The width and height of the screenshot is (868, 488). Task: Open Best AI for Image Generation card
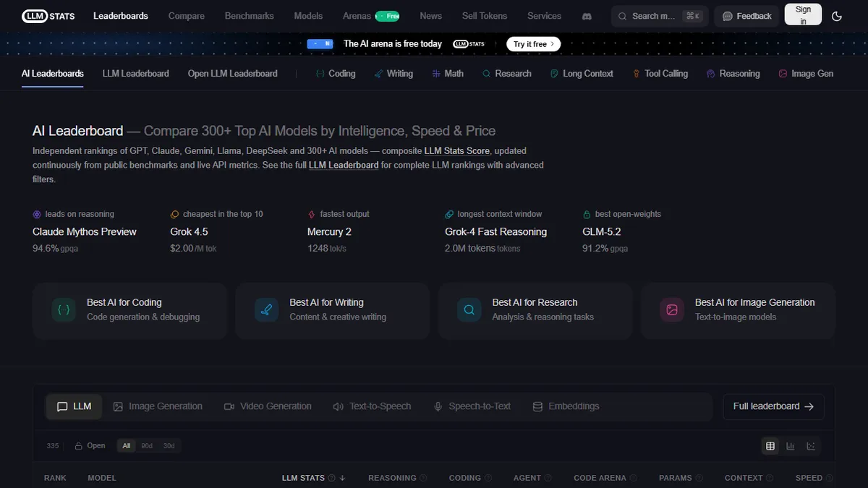(x=738, y=311)
